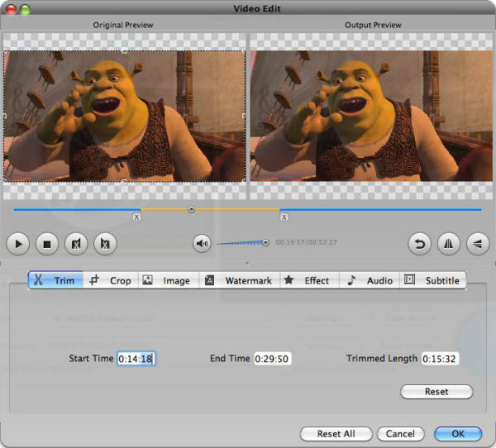Click the Reset All button
This screenshot has width=496, height=448.
coord(336,434)
